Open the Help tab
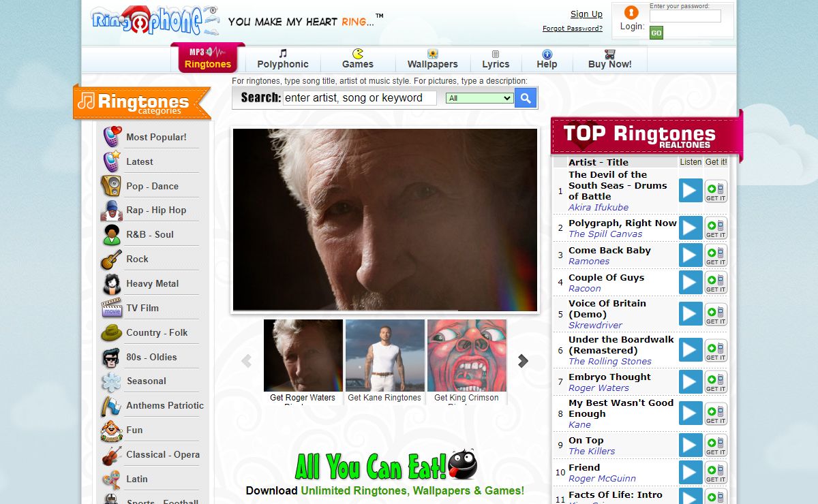Screen dimensions: 818x504 tap(547, 59)
